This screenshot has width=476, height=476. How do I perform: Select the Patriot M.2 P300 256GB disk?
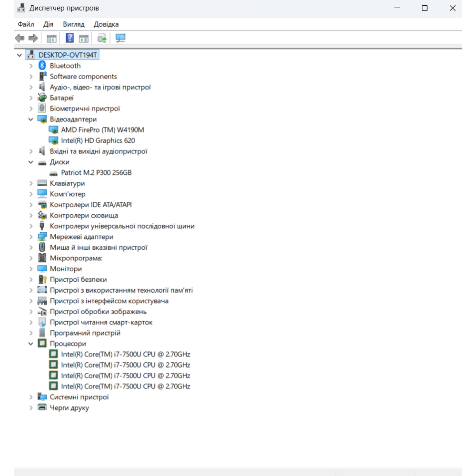[96, 173]
